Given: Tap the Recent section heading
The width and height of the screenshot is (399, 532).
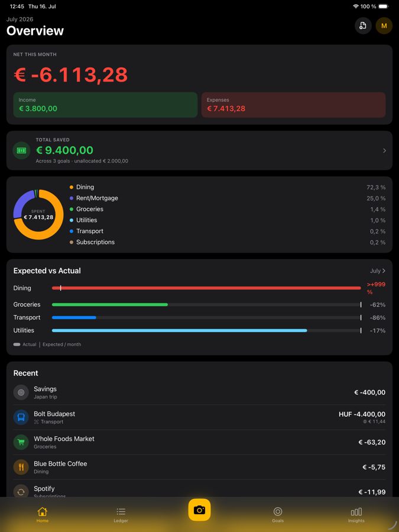Looking at the screenshot, I should (x=25, y=373).
